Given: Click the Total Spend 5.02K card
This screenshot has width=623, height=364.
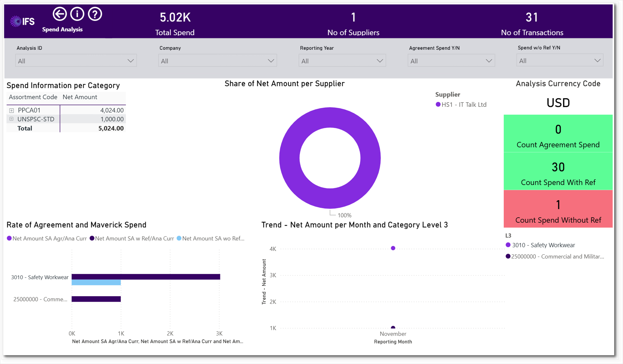Looking at the screenshot, I should 175,24.
